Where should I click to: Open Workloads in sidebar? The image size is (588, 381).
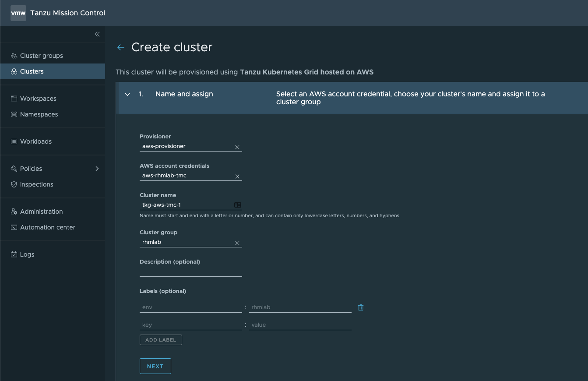coord(53,141)
